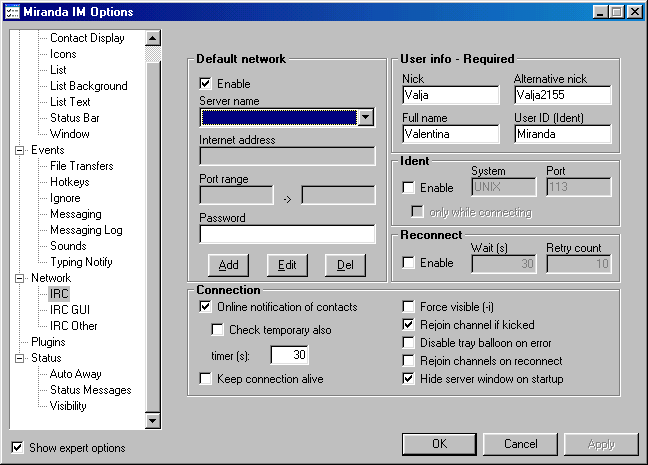Screen dimensions: 648x465
Task: Open List Background options page
Action: pos(89,86)
